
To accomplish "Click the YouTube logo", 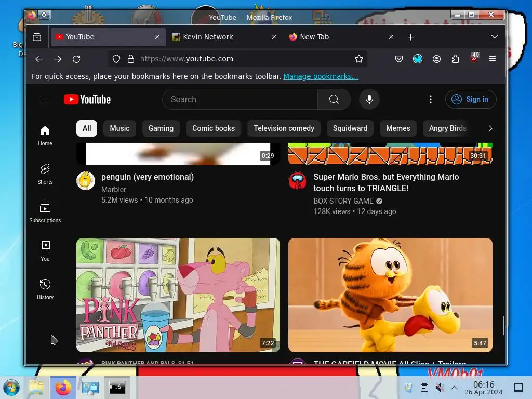I will tap(87, 99).
